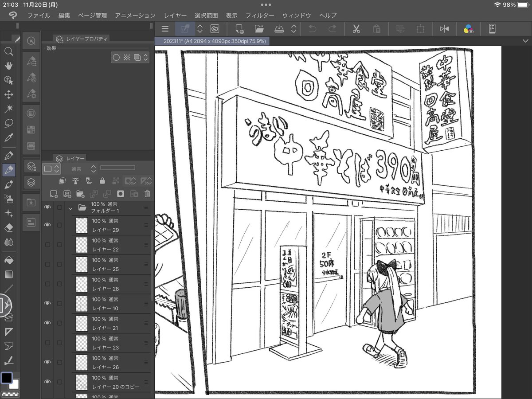The image size is (532, 399).
Task: Show レイヤー 23
Action: (x=47, y=342)
